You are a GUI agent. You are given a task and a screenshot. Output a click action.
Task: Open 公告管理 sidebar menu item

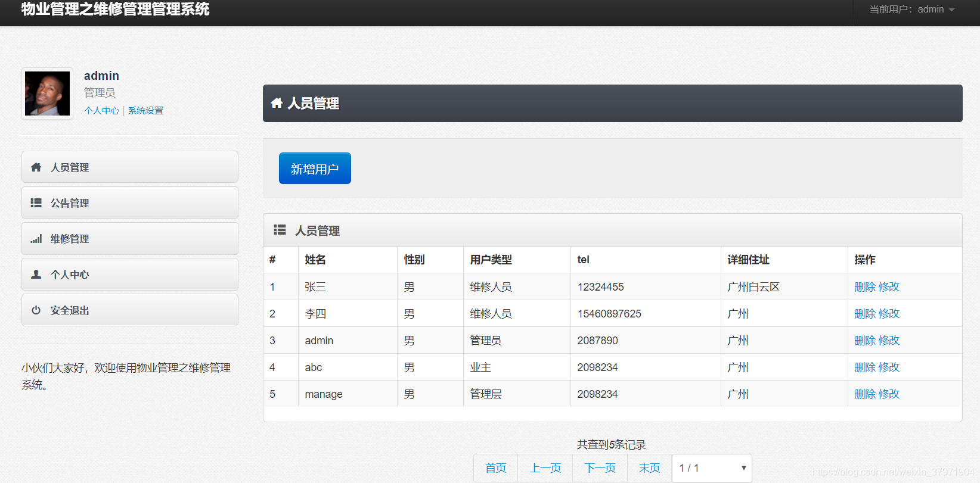coord(130,202)
